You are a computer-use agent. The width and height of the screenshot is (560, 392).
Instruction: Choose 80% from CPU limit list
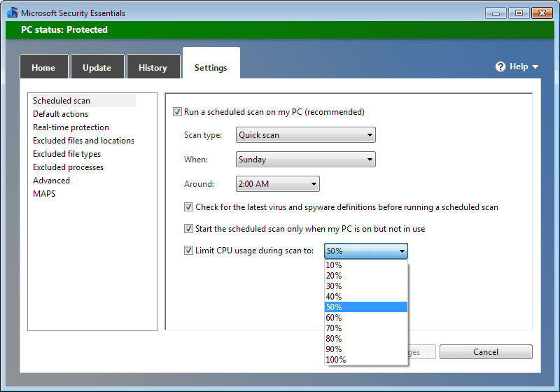[365, 338]
